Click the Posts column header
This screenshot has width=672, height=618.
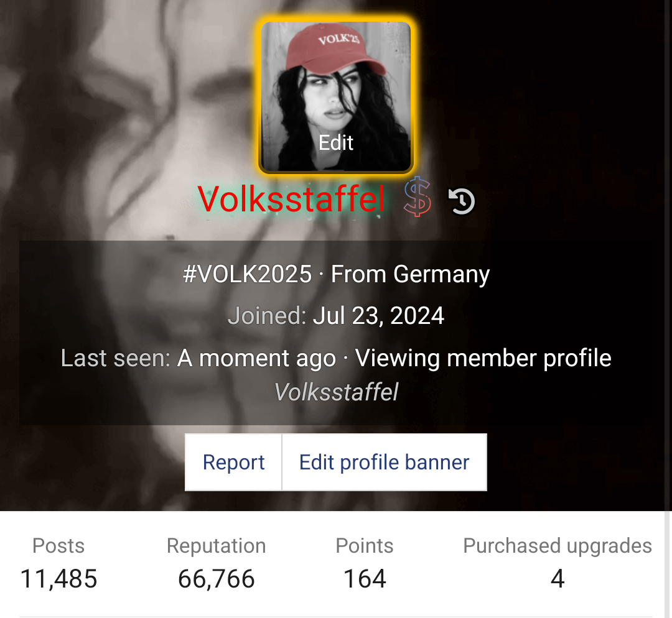click(58, 545)
